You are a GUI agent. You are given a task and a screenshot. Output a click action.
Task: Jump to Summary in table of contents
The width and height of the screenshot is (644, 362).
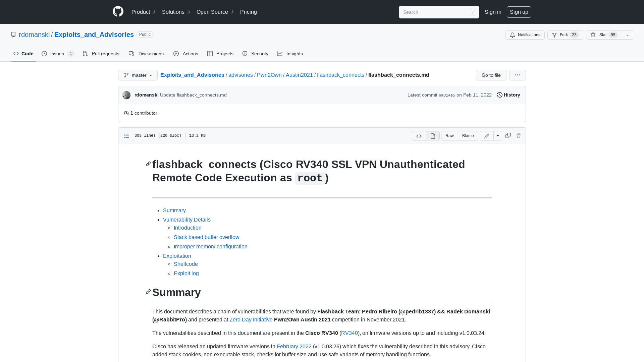tap(174, 210)
